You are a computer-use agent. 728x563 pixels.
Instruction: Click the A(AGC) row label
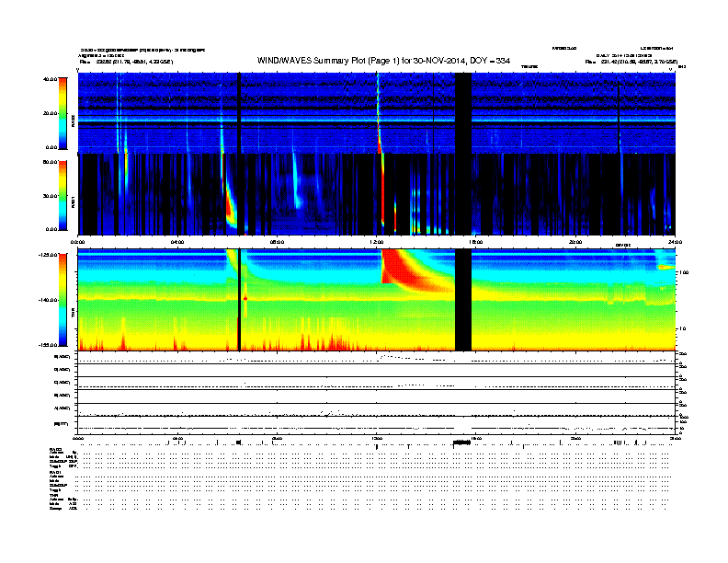coord(63,408)
